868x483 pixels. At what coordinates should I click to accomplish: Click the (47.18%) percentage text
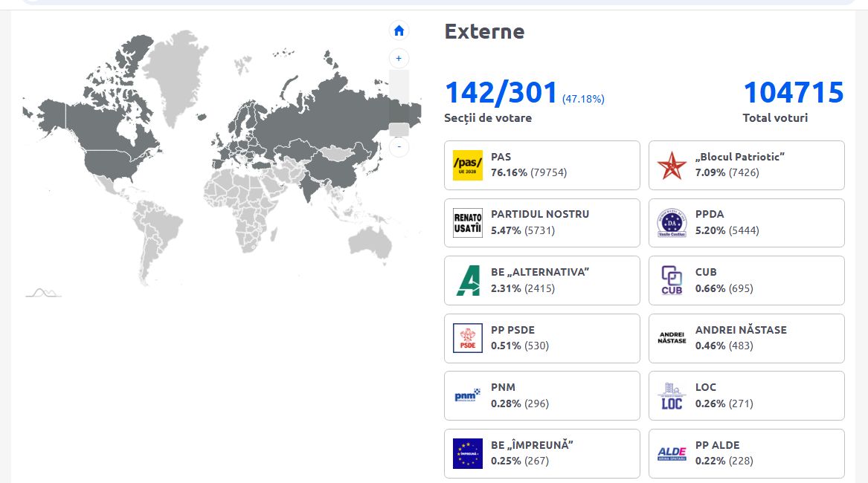[x=583, y=99]
